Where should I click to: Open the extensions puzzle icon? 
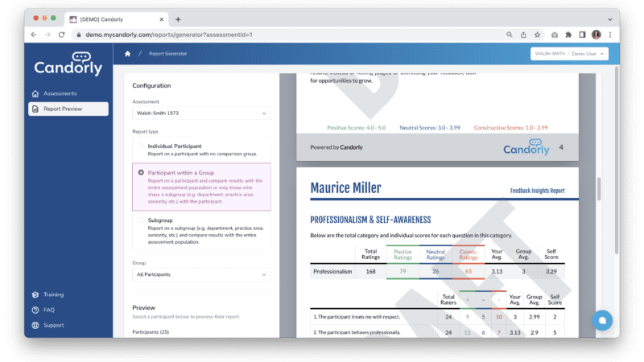pos(568,35)
